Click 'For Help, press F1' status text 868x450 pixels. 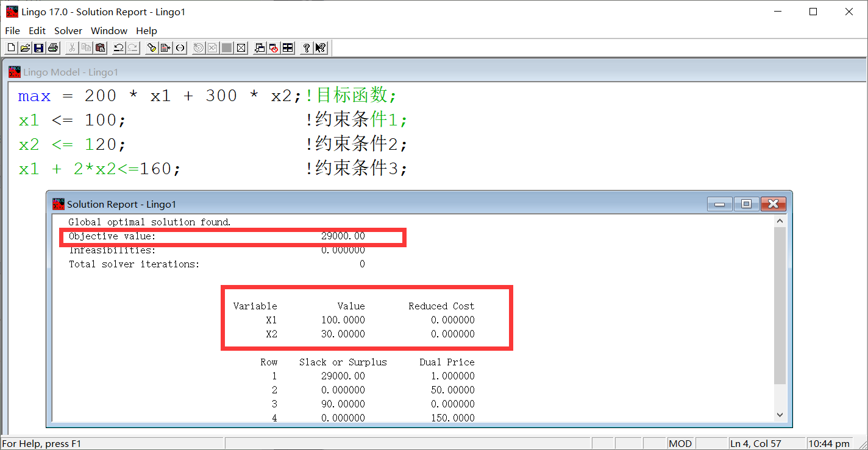pos(41,443)
